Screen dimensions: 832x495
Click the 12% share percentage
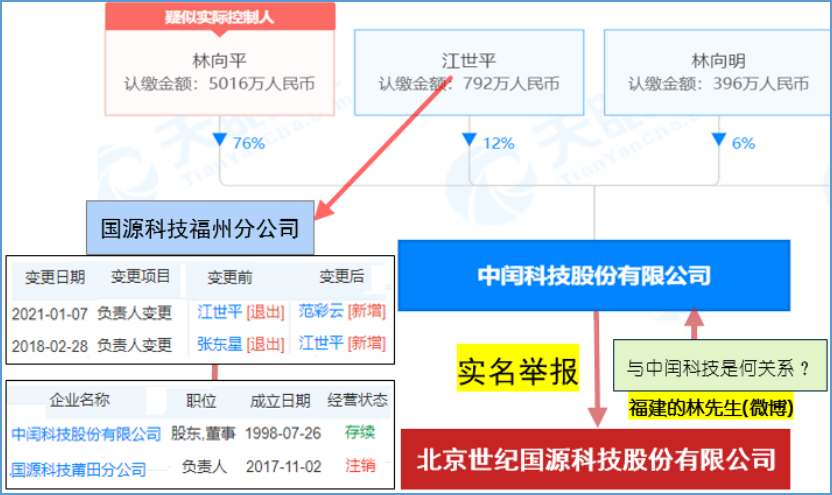(x=498, y=143)
